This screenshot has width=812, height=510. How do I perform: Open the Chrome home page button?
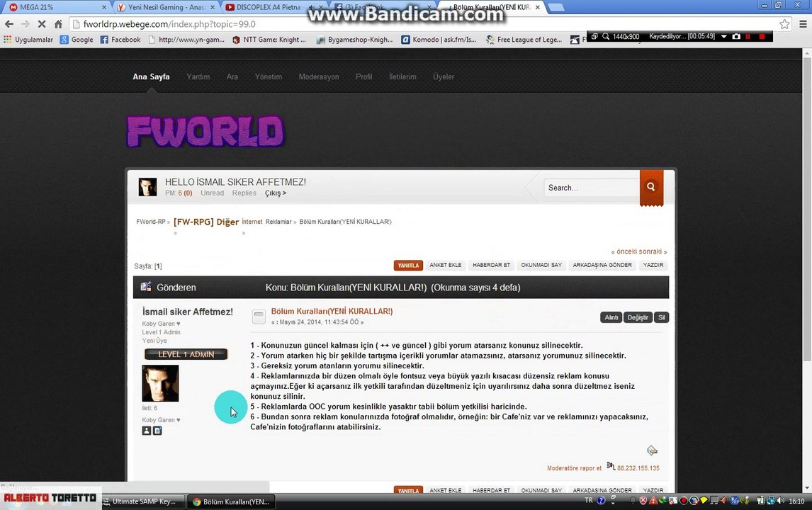tap(59, 24)
